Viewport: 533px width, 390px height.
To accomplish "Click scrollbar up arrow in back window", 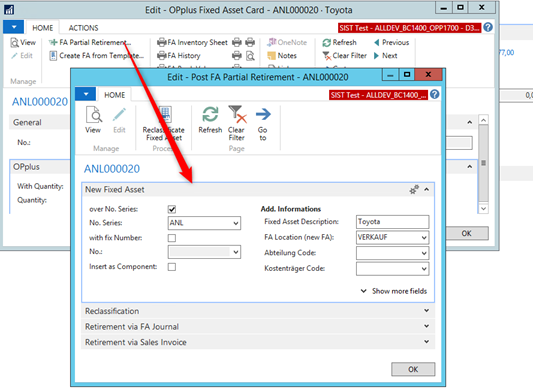I will coord(483,120).
